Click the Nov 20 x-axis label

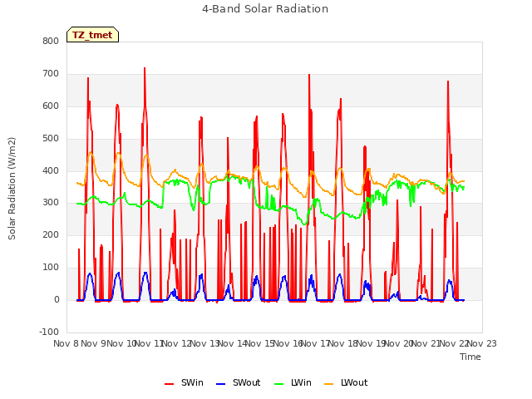tap(399, 343)
